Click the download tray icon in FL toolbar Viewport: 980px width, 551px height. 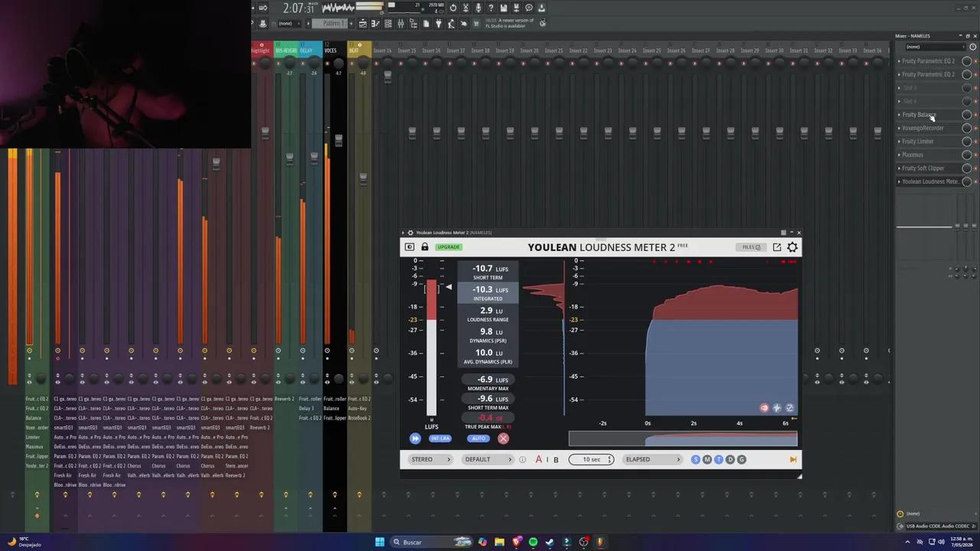541,8
